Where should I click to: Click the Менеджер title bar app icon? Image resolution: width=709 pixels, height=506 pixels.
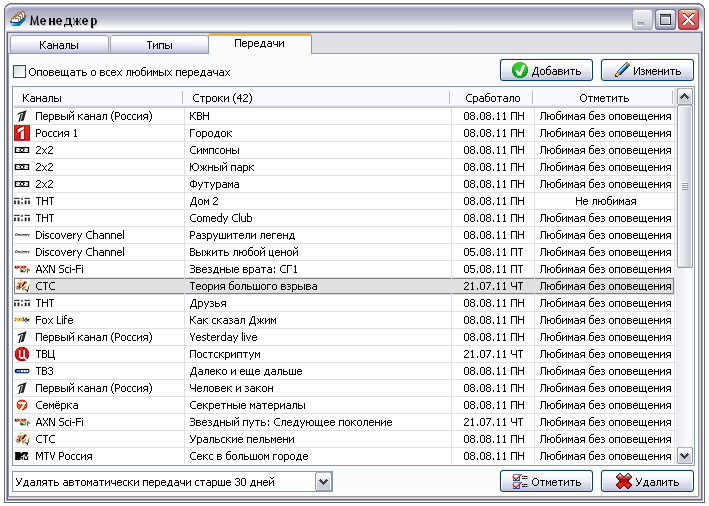pyautogui.click(x=18, y=19)
